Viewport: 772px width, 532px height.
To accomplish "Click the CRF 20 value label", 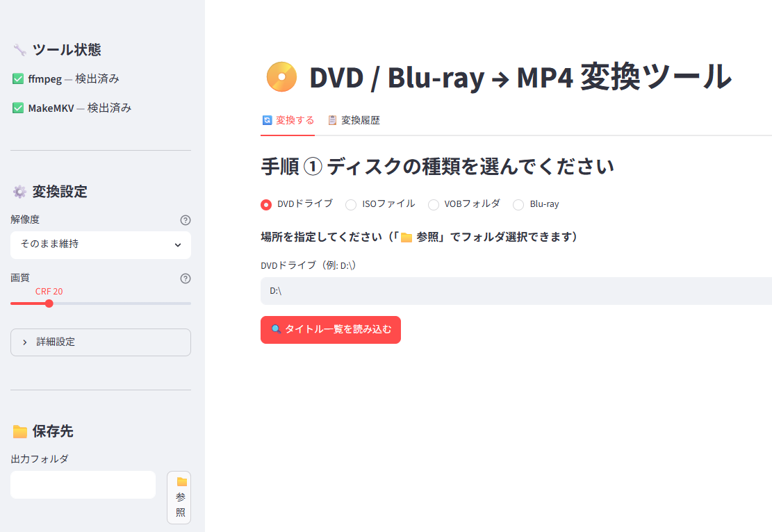I will click(49, 291).
